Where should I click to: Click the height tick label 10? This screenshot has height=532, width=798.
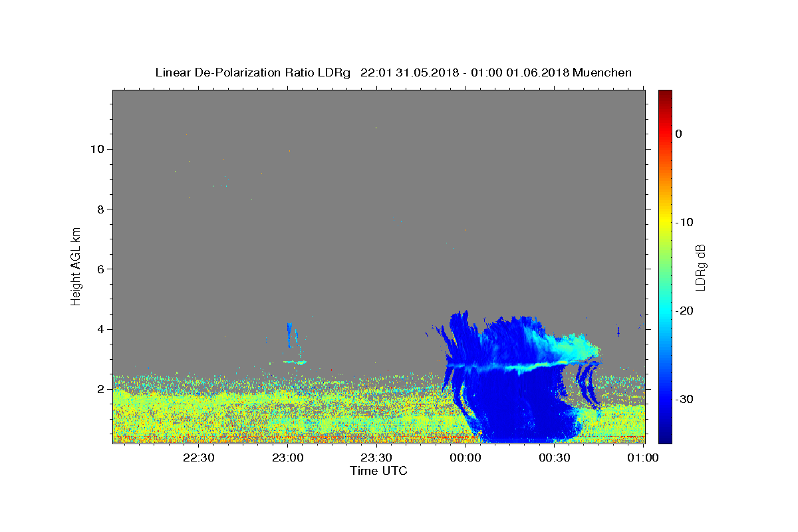[x=98, y=149]
